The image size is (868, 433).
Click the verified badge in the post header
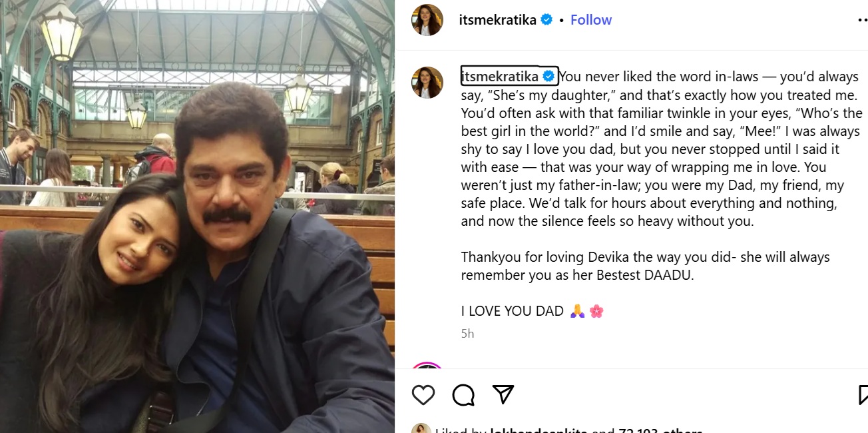[546, 20]
